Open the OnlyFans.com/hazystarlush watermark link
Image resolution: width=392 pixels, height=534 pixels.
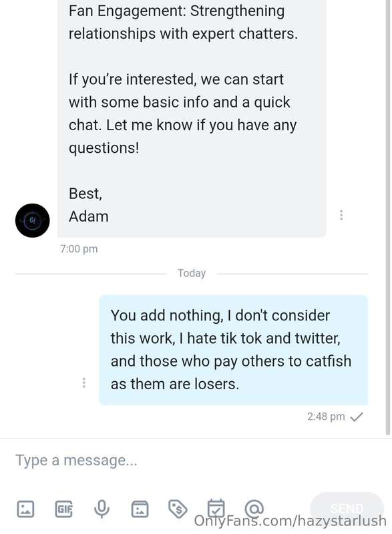click(x=290, y=521)
